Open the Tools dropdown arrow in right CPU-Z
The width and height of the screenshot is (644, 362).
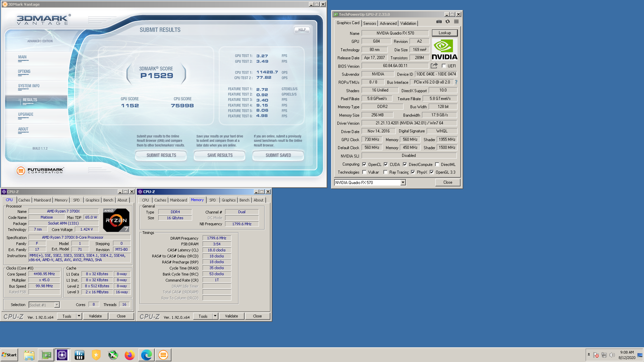coord(215,316)
